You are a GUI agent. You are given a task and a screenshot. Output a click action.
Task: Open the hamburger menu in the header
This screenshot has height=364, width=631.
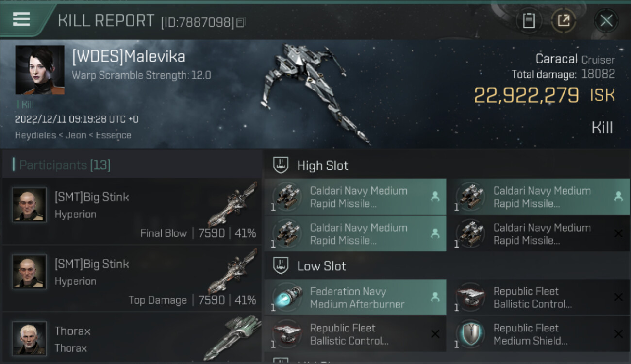coord(21,19)
